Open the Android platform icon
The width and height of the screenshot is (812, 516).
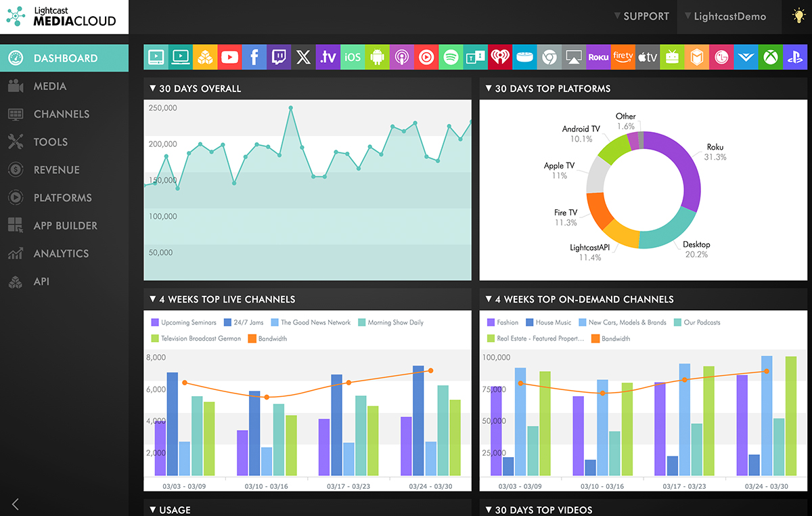click(x=377, y=58)
